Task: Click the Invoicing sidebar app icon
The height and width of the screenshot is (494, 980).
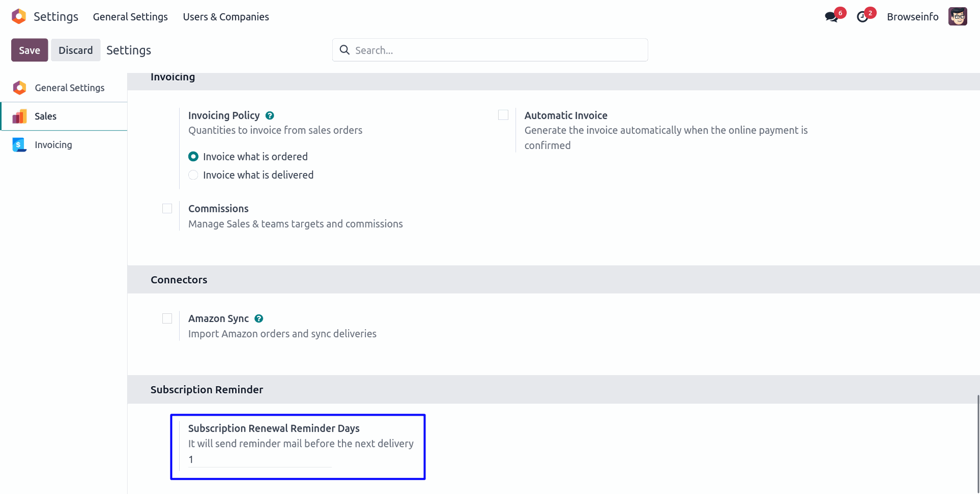Action: click(19, 145)
